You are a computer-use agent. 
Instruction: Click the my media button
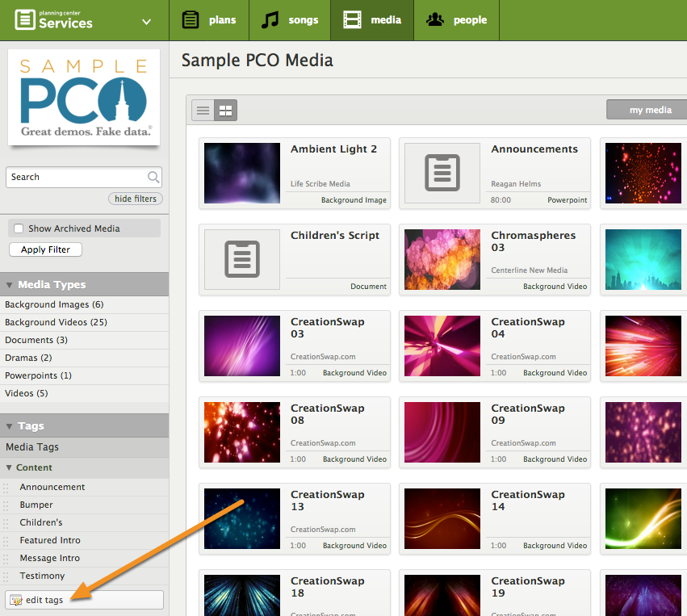[647, 110]
